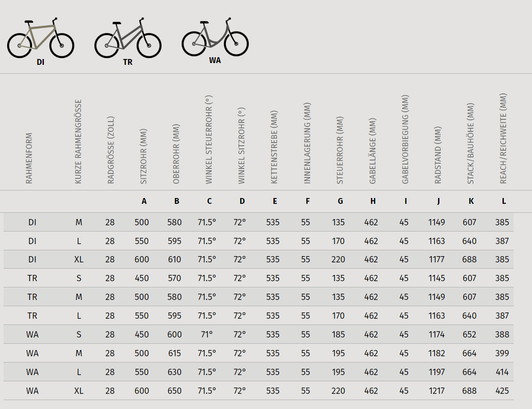Select the WA size S row
Image resolution: width=532 pixels, height=409 pixels.
pyautogui.click(x=259, y=334)
